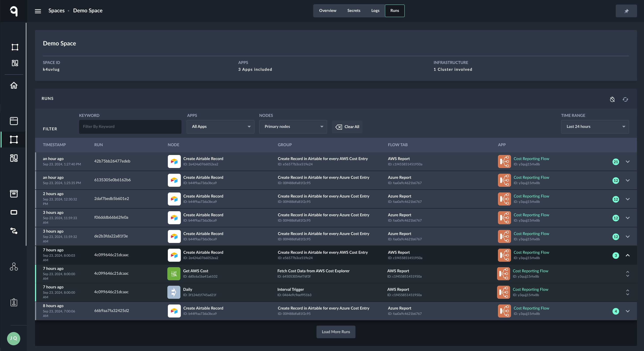The image size is (644, 351).
Task: Click the NODE column header
Action: pyautogui.click(x=173, y=145)
